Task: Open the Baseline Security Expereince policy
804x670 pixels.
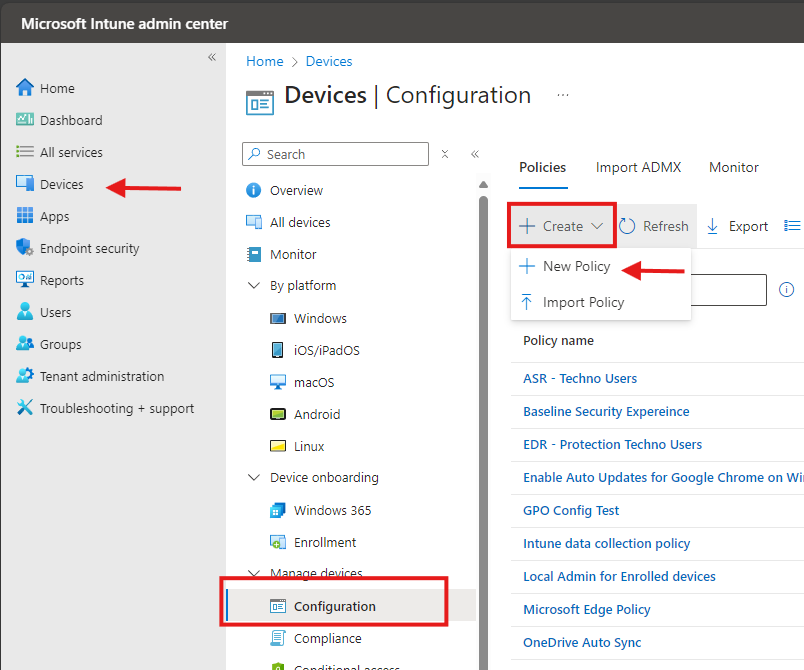Action: coord(606,412)
